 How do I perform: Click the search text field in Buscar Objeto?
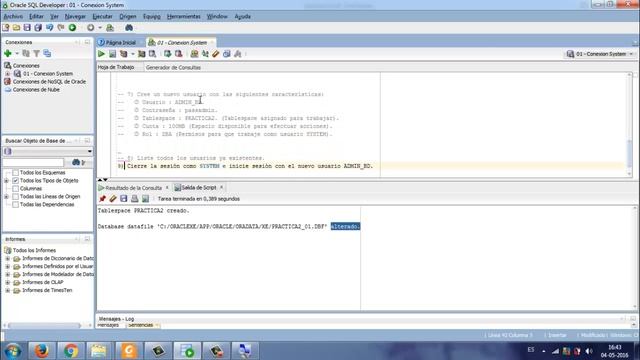[x=33, y=162]
